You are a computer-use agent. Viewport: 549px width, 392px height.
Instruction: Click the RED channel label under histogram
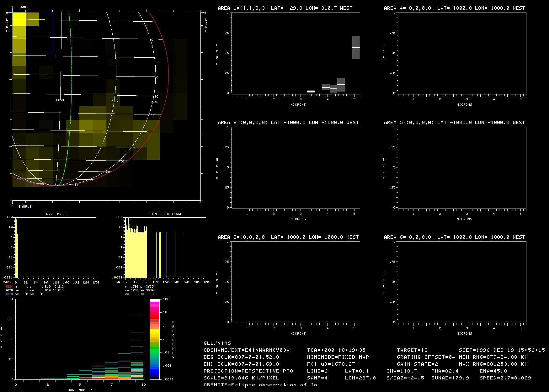(x=9, y=287)
